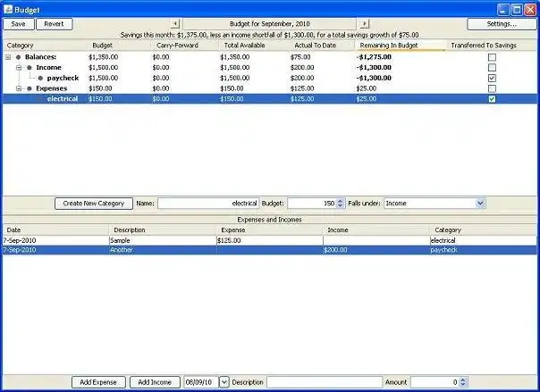Increase Amount spinner value
This screenshot has width=540, height=392.
pyautogui.click(x=463, y=380)
